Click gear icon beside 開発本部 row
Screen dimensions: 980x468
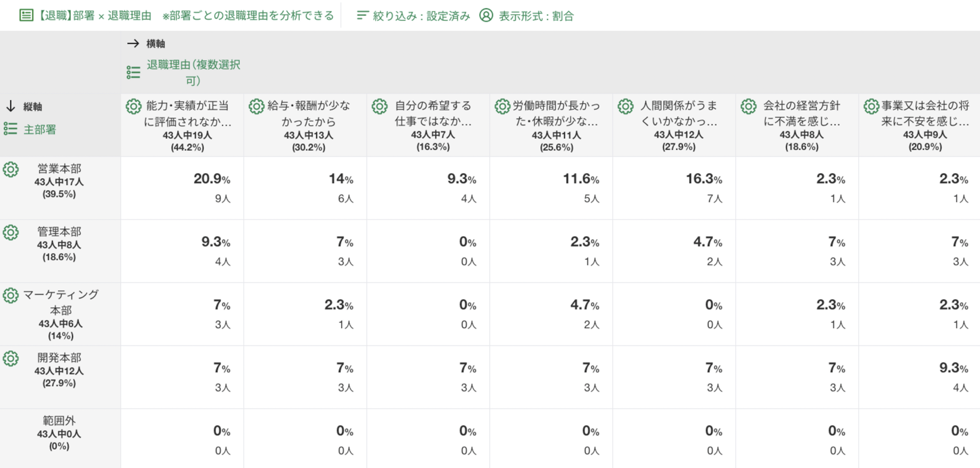pyautogui.click(x=11, y=358)
